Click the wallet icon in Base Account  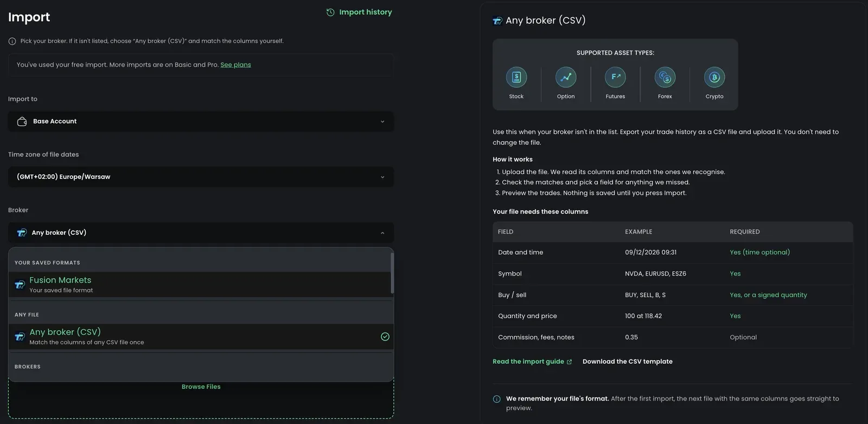(x=22, y=121)
